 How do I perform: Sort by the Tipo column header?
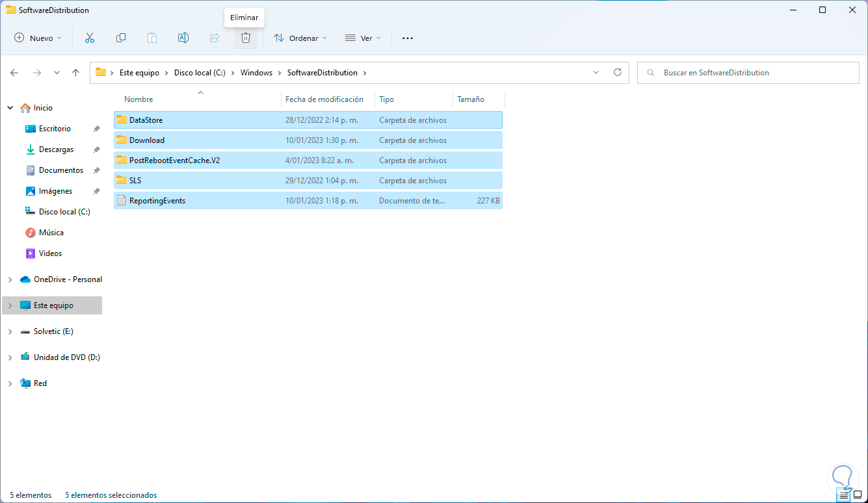tap(386, 99)
